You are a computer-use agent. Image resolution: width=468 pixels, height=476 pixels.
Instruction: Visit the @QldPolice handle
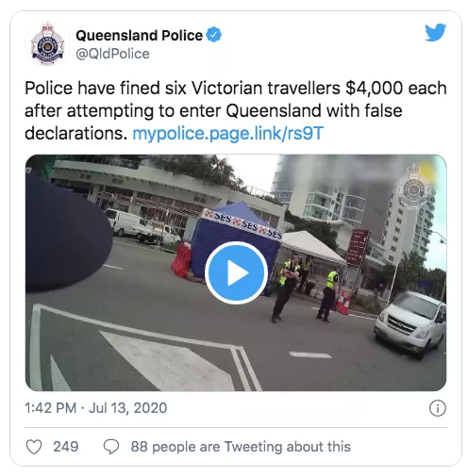[x=112, y=54]
